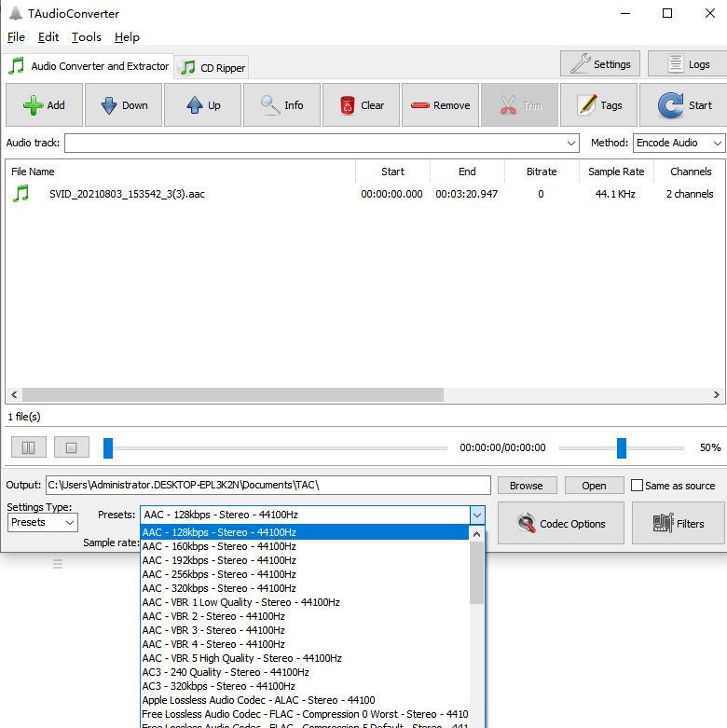Screen dimensions: 727x728
Task: Click the Add files button
Action: (44, 105)
